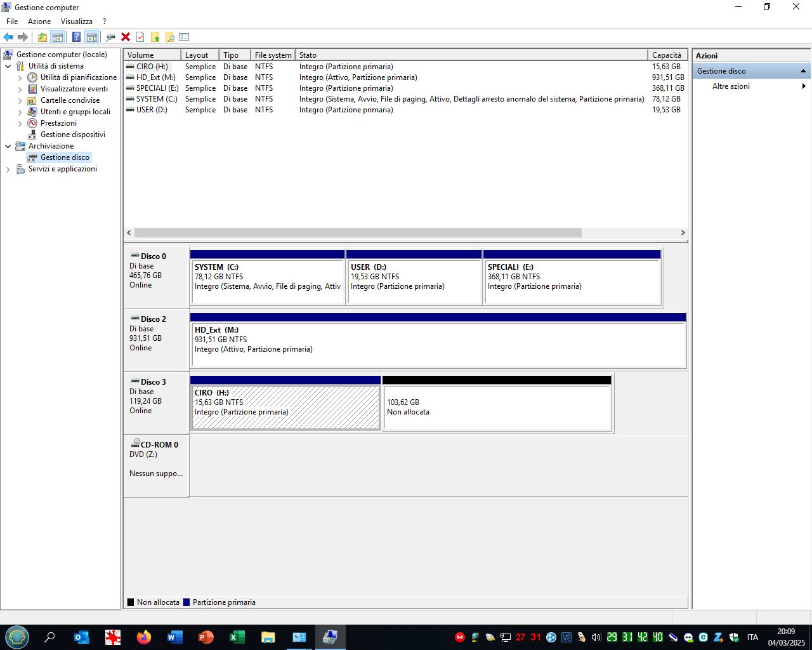The image size is (812, 650).
Task: Select HD_Ext (M:) row in volume list
Action: pos(405,77)
